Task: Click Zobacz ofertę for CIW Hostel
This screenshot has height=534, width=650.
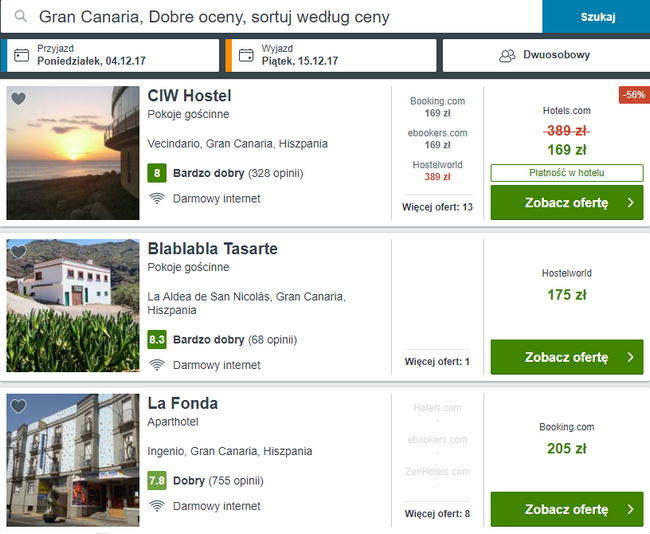Action: 566,203
